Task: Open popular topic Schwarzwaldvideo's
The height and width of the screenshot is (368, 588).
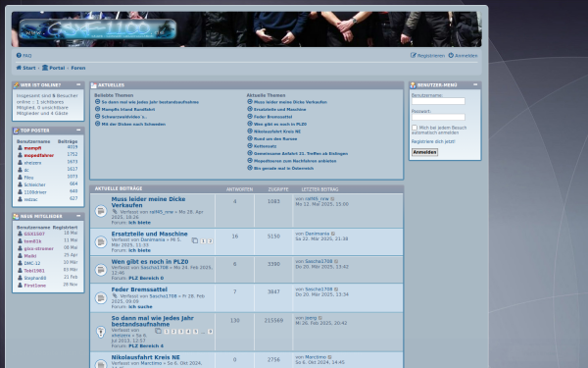Action: point(124,117)
